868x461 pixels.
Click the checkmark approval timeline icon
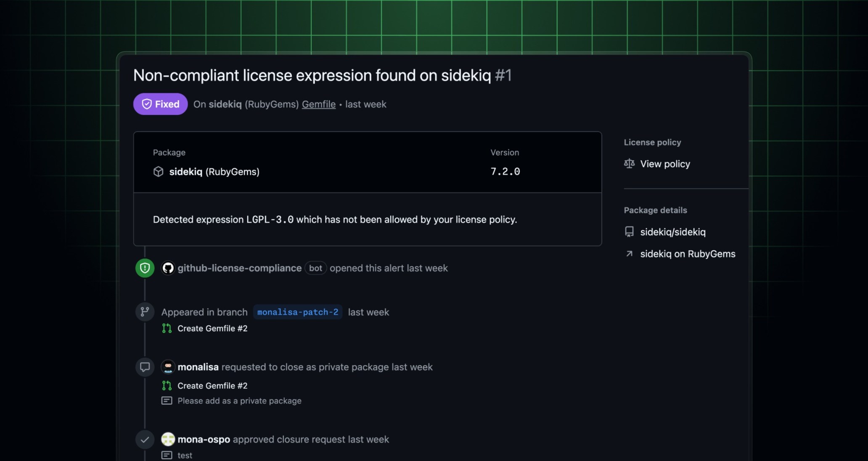145,440
